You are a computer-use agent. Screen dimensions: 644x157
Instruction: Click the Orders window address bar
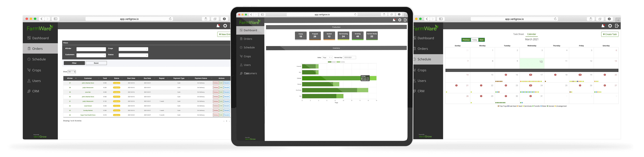point(129,19)
